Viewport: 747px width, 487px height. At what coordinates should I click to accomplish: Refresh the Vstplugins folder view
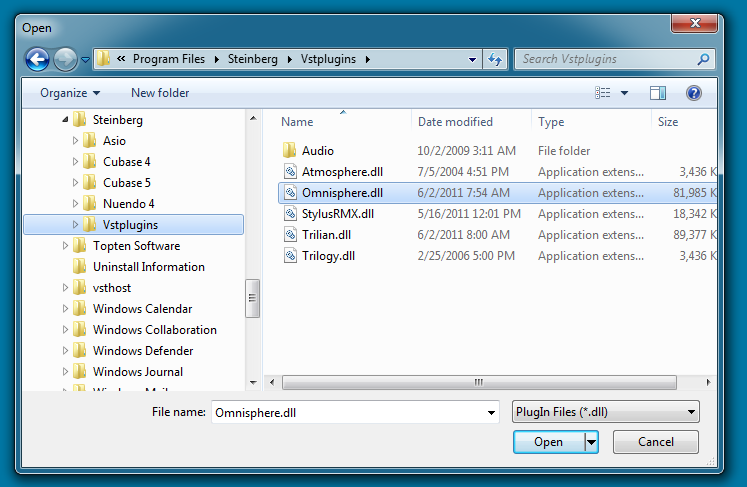click(x=495, y=60)
